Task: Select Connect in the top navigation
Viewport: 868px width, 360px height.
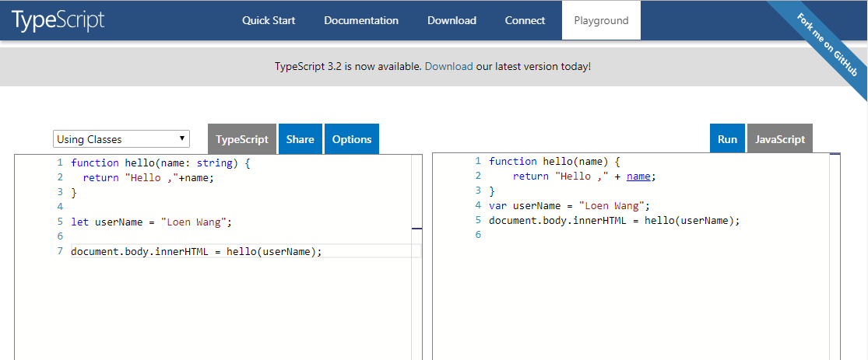Action: pos(525,20)
